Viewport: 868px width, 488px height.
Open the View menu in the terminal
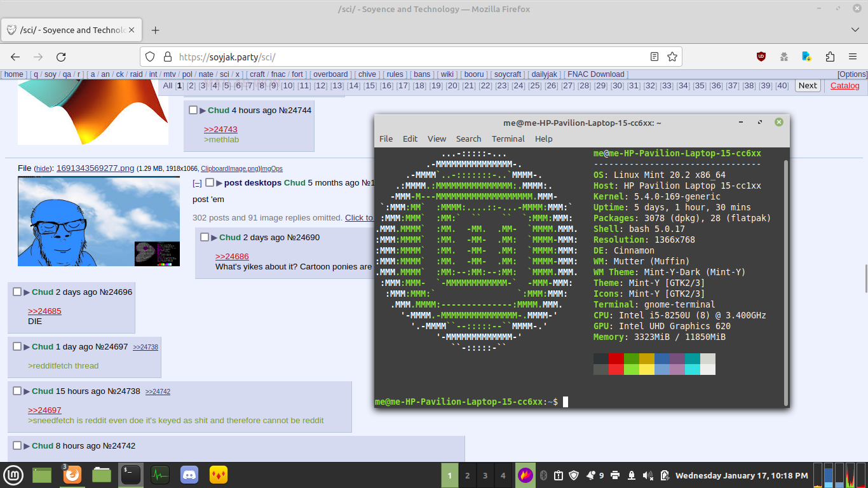437,139
